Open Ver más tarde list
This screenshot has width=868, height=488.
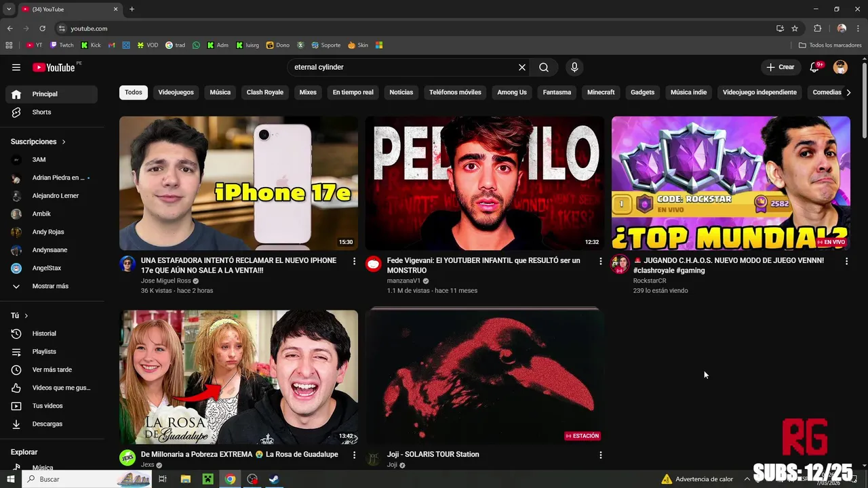[x=52, y=370]
